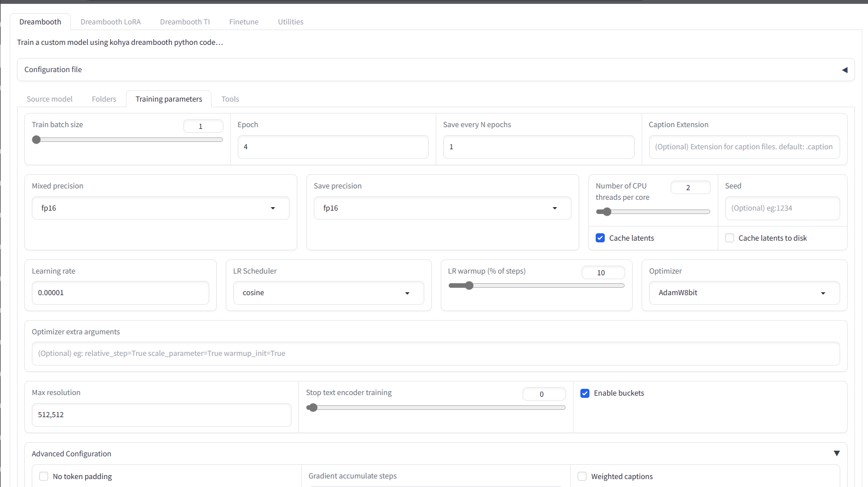
Task: Click the Seed input field
Action: [x=782, y=208]
